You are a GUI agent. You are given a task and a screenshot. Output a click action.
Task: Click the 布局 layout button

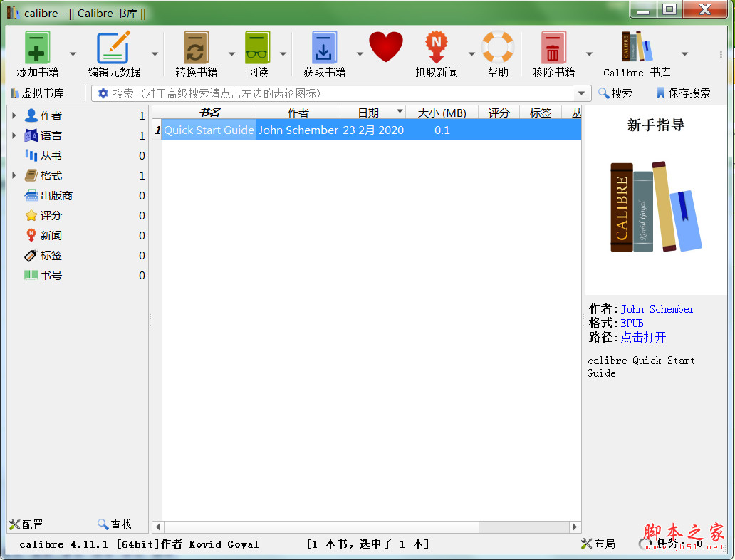coord(598,544)
